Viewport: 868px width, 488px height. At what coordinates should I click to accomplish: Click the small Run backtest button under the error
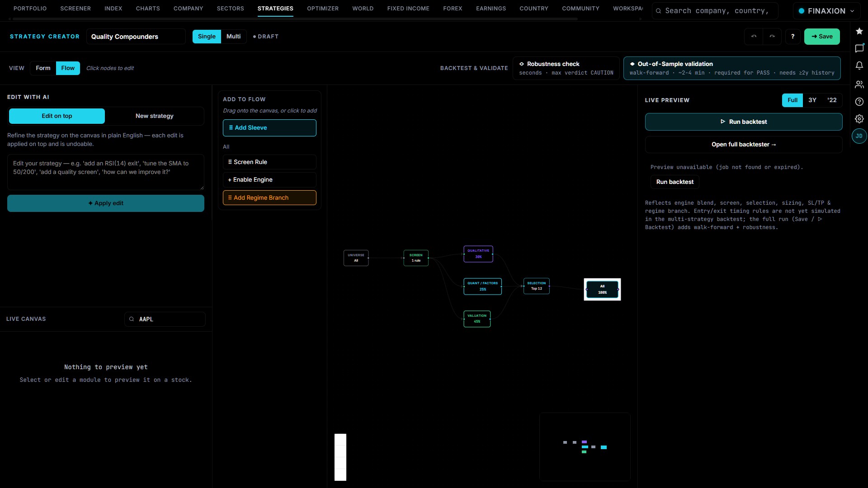click(x=675, y=182)
